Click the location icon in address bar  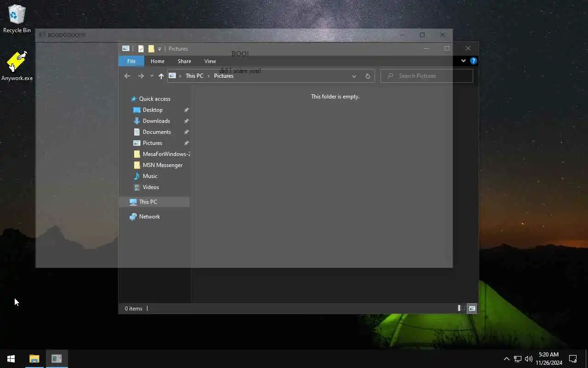tap(173, 76)
